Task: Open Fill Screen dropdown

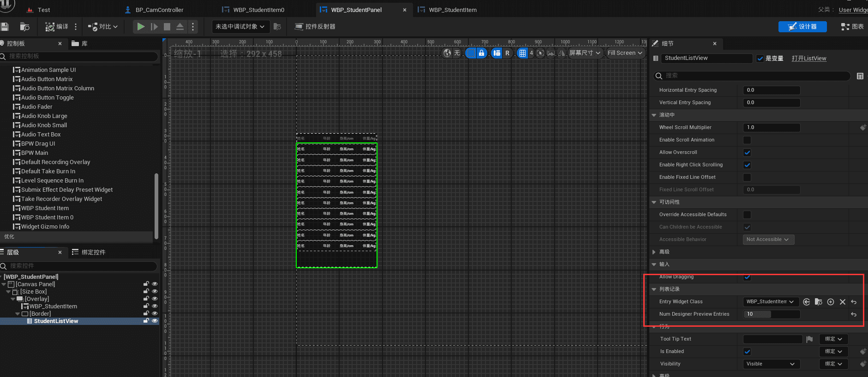Action: (625, 53)
